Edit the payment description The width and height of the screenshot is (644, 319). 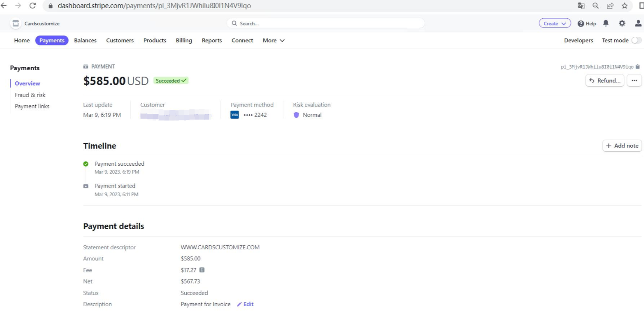[x=245, y=304]
